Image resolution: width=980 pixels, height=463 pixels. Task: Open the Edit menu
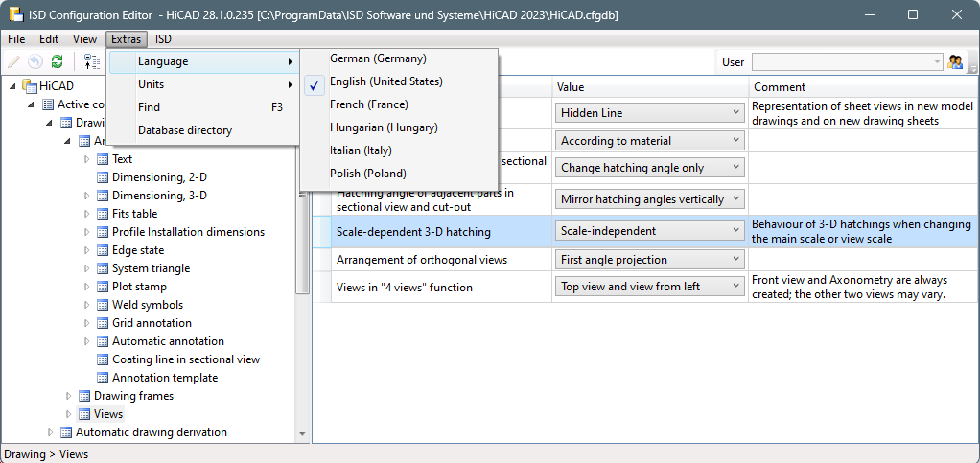click(49, 39)
